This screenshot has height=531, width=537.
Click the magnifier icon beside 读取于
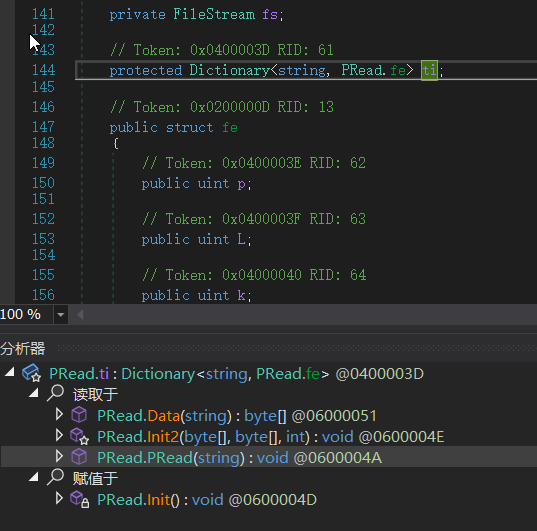tap(55, 393)
